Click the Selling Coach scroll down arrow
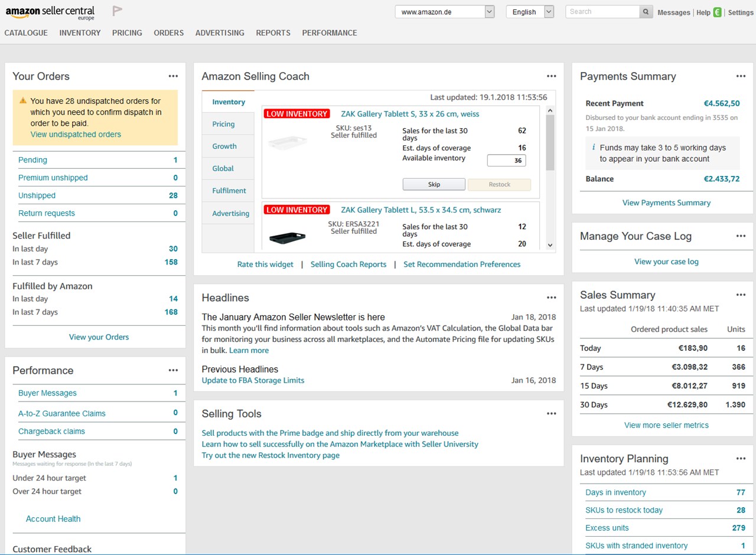Image resolution: width=756 pixels, height=555 pixels. click(550, 245)
